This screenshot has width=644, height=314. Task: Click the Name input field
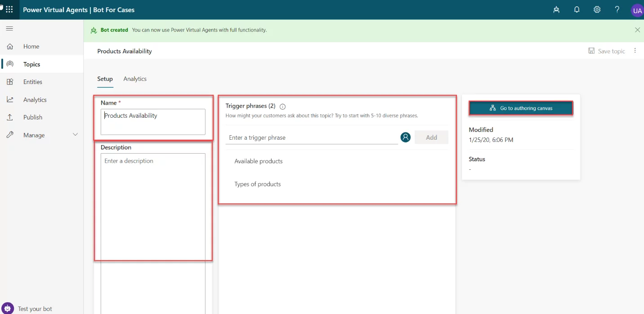(153, 122)
